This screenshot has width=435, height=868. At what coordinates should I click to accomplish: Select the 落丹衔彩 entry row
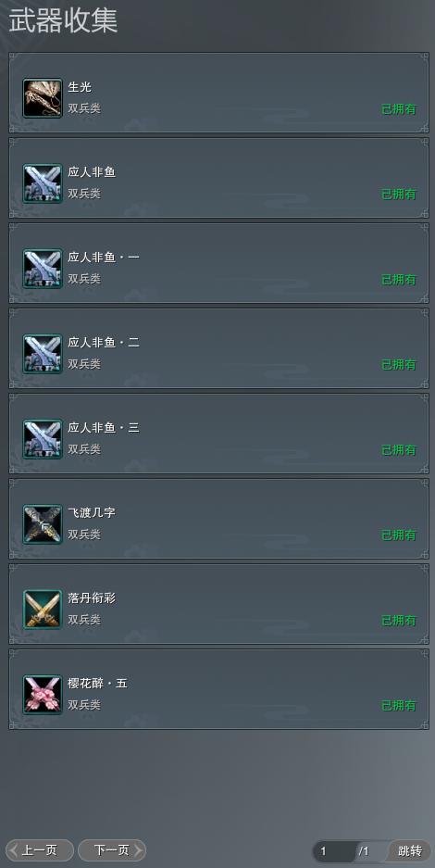tap(218, 604)
